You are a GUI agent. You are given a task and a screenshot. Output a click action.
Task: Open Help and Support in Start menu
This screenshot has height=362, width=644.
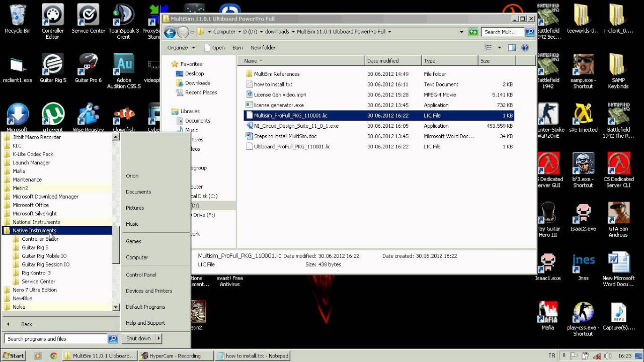click(x=145, y=323)
